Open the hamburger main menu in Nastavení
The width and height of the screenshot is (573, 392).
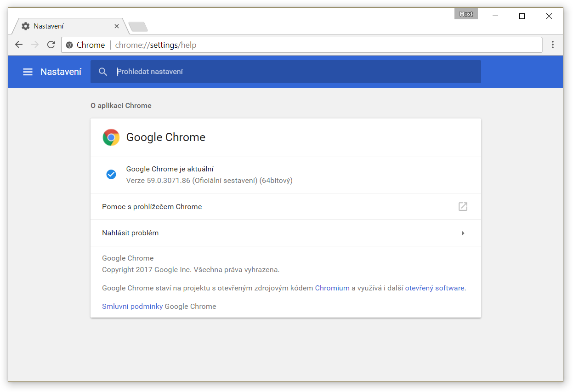pos(28,72)
